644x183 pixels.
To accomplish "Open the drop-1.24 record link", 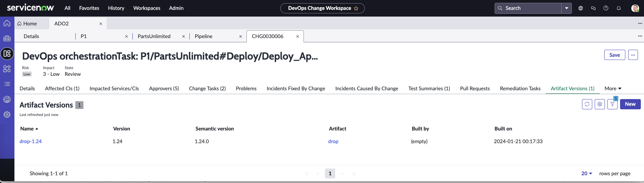I will coord(31,141).
